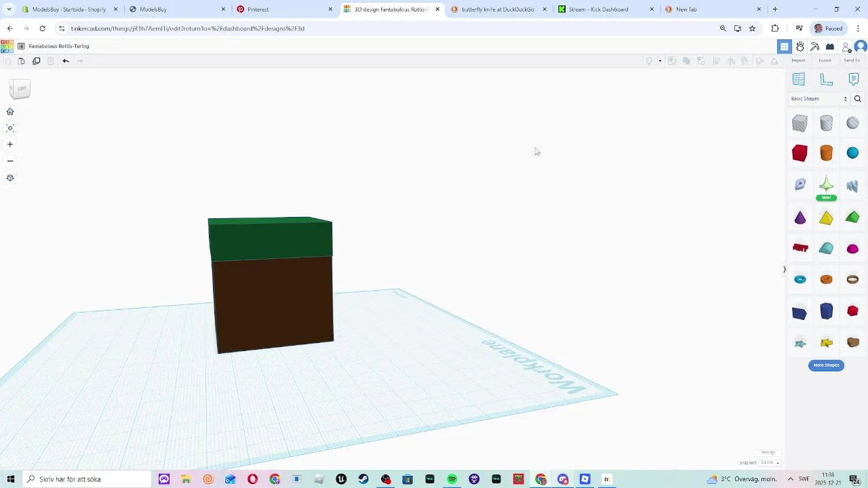Open the Snap grid dropdown
868x488 pixels.
770,463
